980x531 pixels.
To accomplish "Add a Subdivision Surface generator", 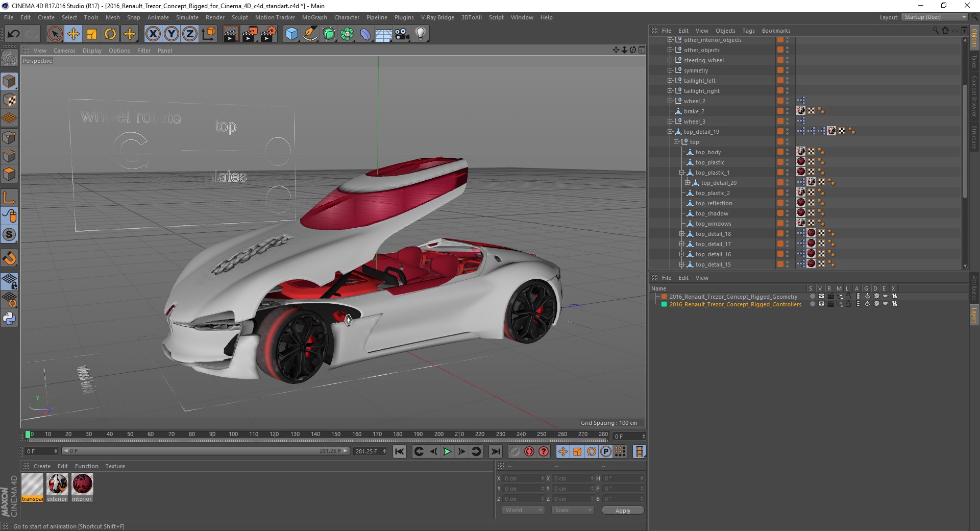I will pyautogui.click(x=329, y=34).
